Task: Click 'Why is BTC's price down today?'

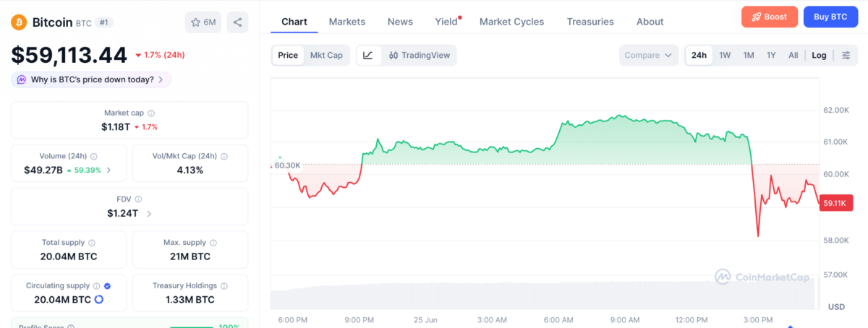Action: (92, 79)
